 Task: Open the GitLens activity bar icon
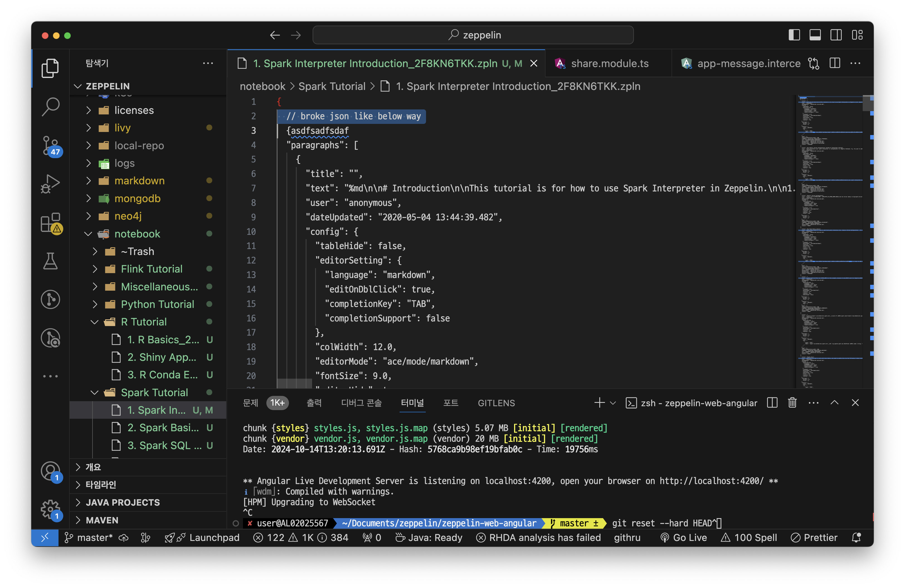[50, 299]
